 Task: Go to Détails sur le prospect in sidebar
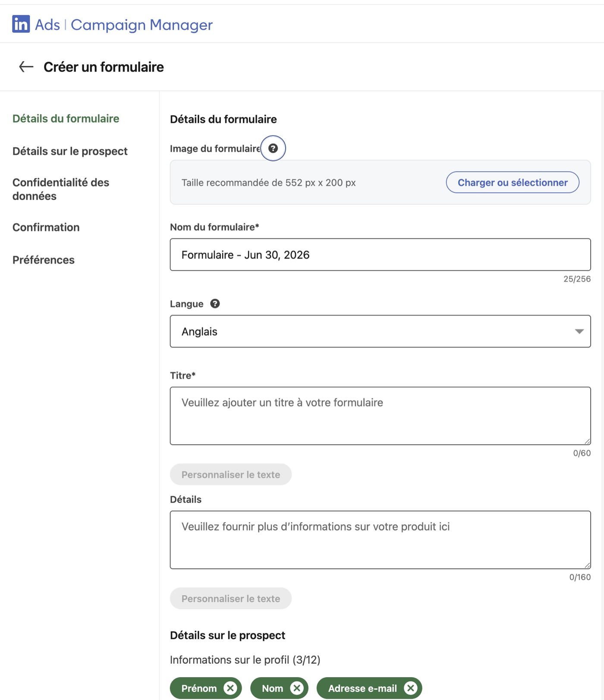click(70, 151)
